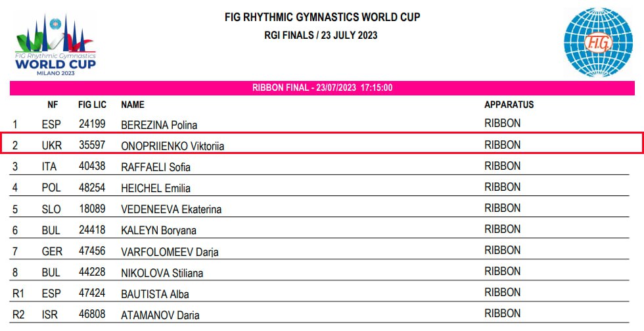This screenshot has width=644, height=331.
Task: Click reserve R1 BAUTISTA Alba
Action: click(x=319, y=292)
